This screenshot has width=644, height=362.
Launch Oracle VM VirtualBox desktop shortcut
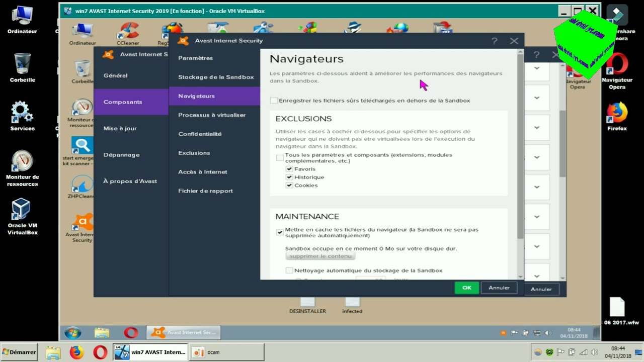coord(22,217)
